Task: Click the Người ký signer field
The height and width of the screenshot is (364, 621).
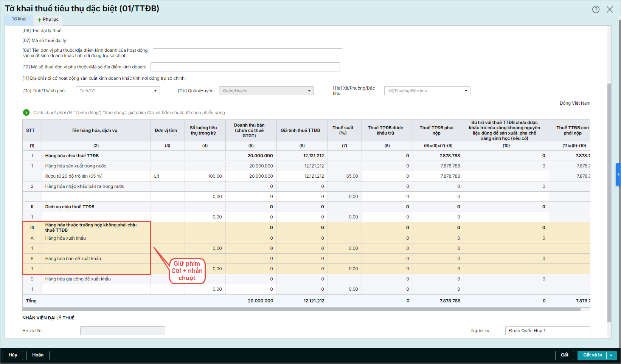Action: 547,331
